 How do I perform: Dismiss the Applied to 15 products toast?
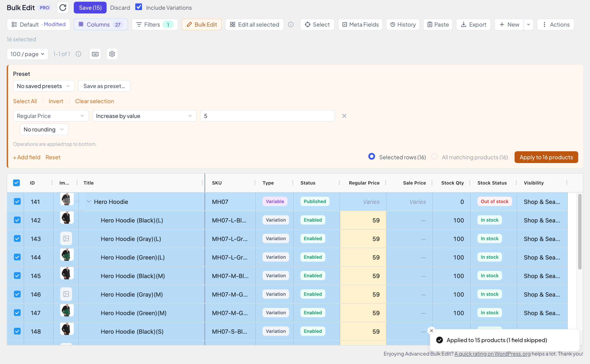pos(431,331)
